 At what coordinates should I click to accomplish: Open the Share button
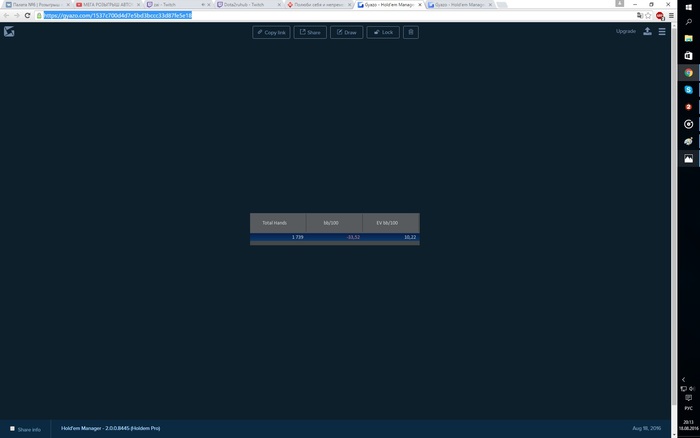coord(310,32)
